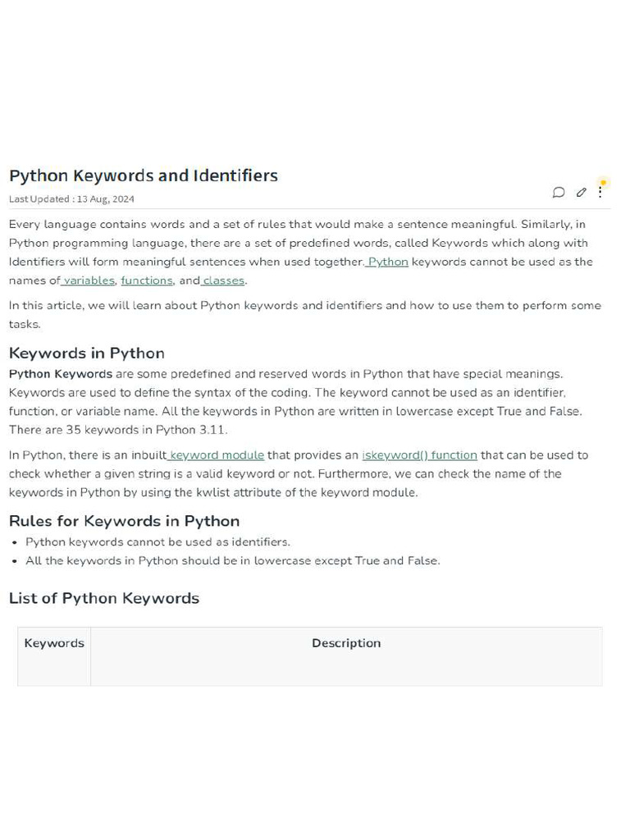Screen dimensions: 630x840
Task: Follow the Python hyperlink
Action: 388,262
